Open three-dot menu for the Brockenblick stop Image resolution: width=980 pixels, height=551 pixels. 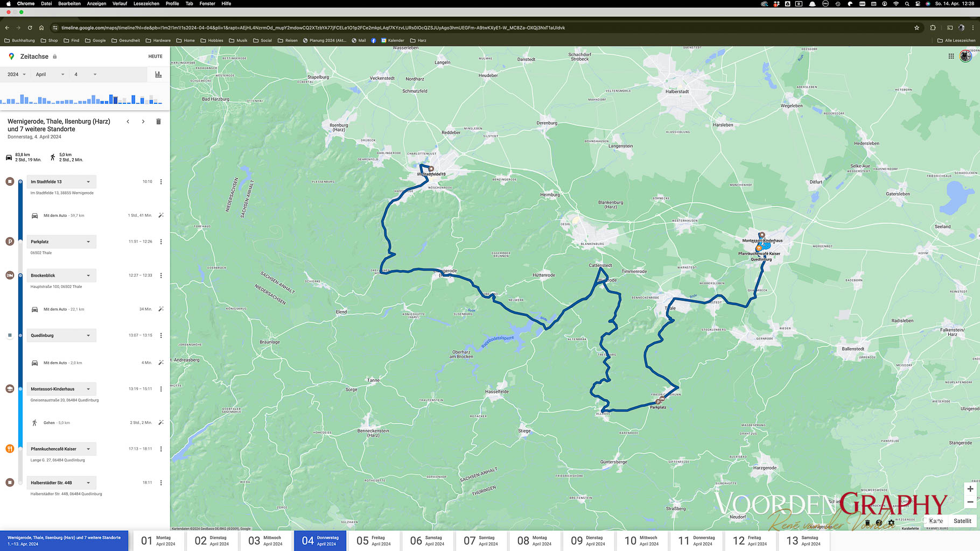point(161,275)
